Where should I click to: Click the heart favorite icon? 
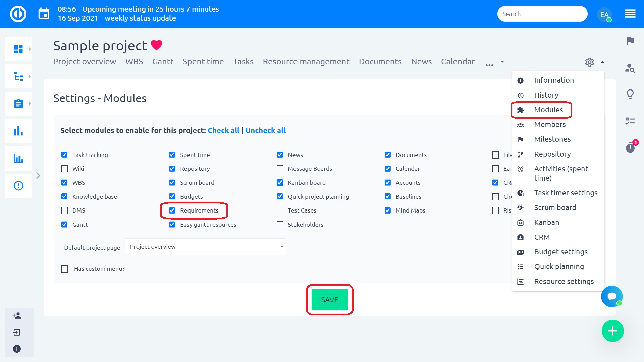coord(156,45)
